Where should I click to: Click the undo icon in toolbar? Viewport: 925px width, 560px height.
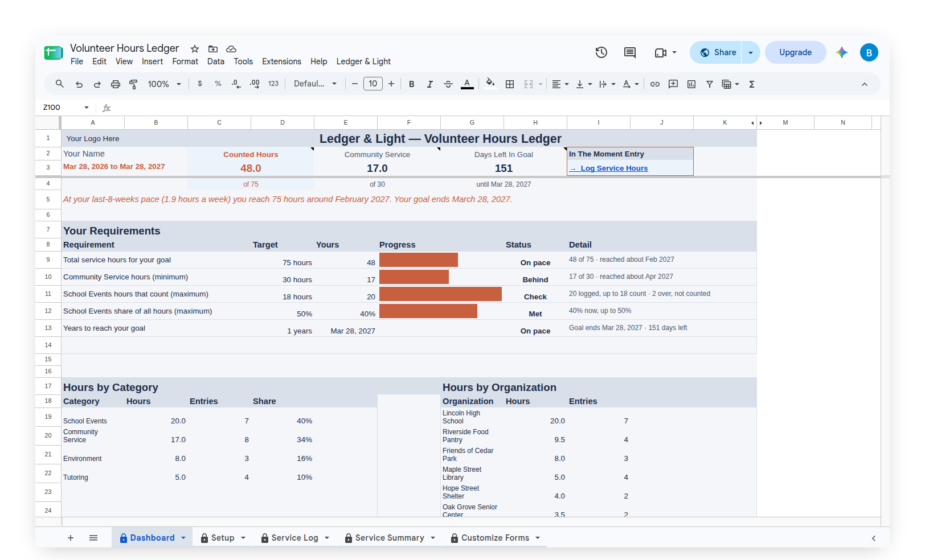79,84
